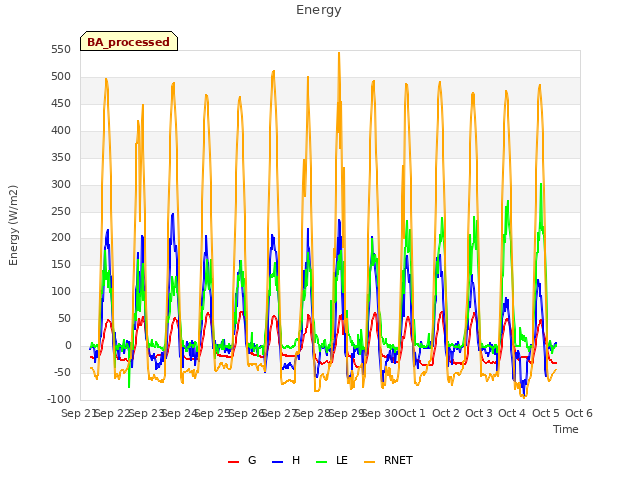This screenshot has height=480, width=640.
Task: Click the BA_processed label tag
Action: pos(129,41)
